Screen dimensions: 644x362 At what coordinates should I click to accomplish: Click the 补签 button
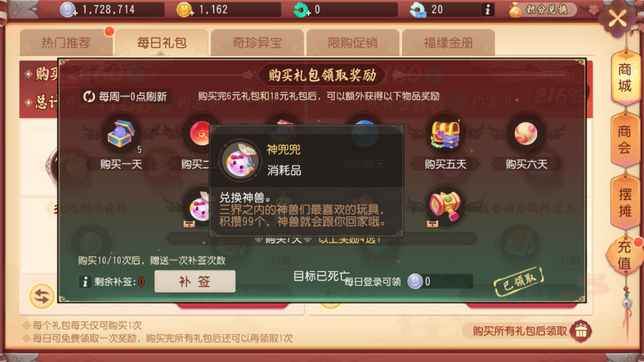pos(195,281)
